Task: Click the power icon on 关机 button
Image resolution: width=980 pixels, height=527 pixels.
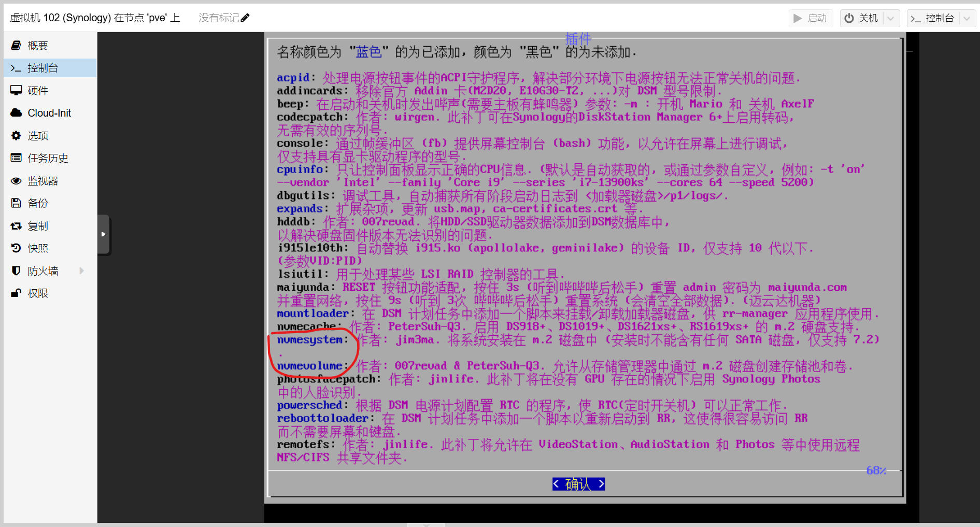Action: tap(849, 18)
